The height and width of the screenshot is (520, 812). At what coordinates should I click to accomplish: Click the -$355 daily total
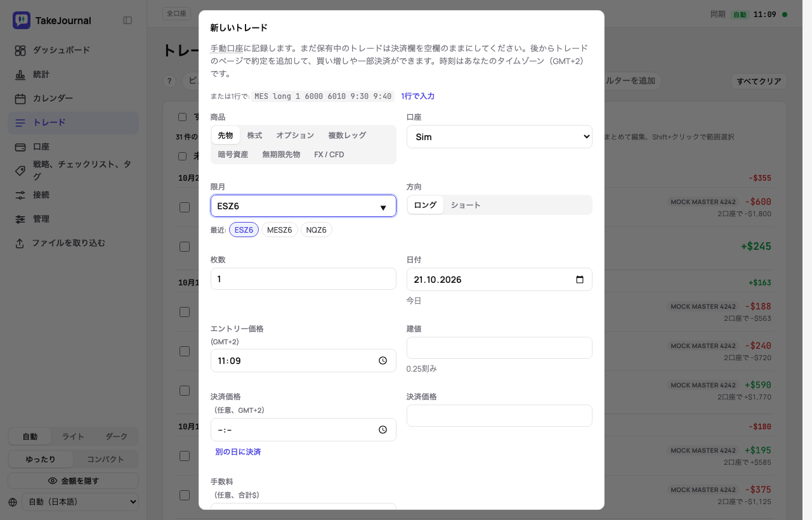(760, 178)
